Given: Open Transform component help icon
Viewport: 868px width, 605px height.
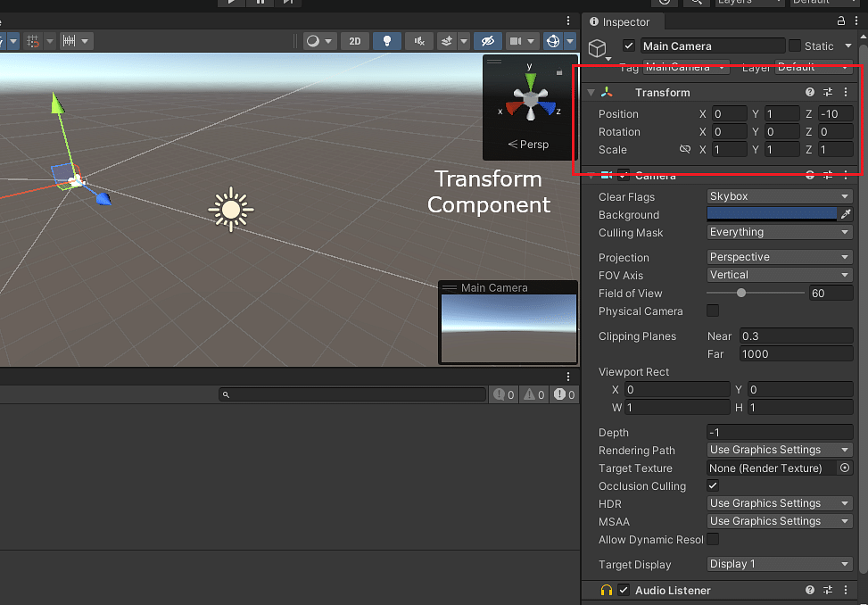Looking at the screenshot, I should [x=810, y=93].
